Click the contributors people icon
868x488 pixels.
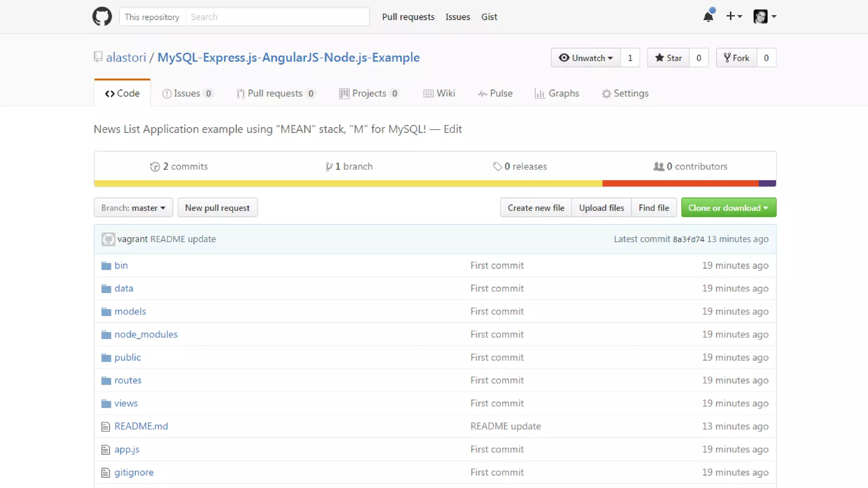point(659,166)
